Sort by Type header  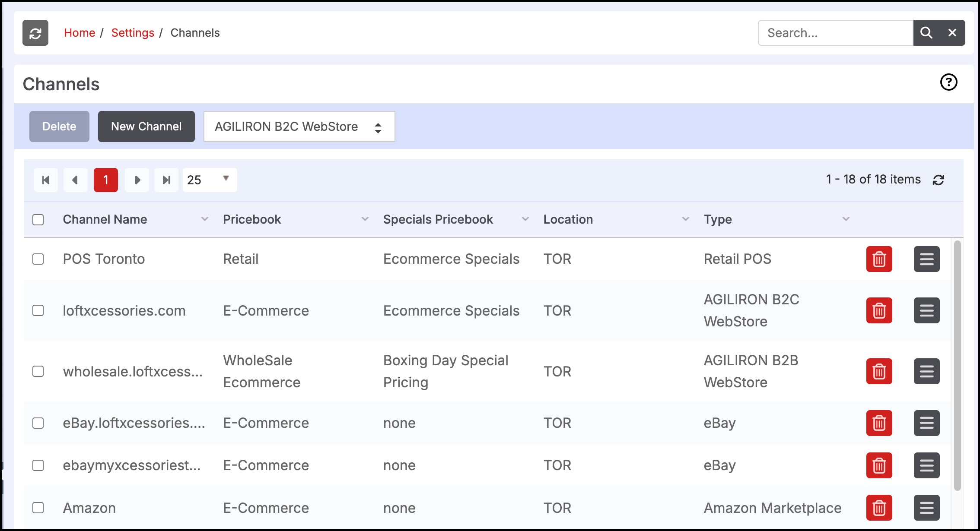(x=718, y=219)
